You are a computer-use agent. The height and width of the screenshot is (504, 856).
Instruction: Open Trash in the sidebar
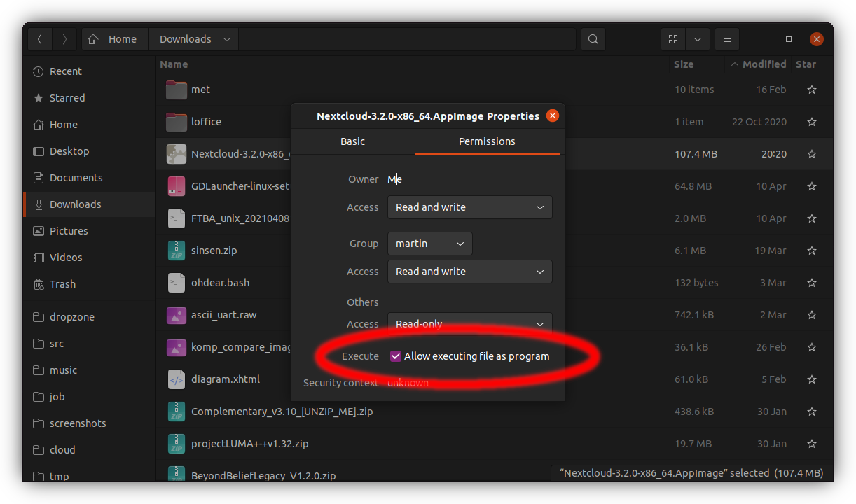click(89, 284)
